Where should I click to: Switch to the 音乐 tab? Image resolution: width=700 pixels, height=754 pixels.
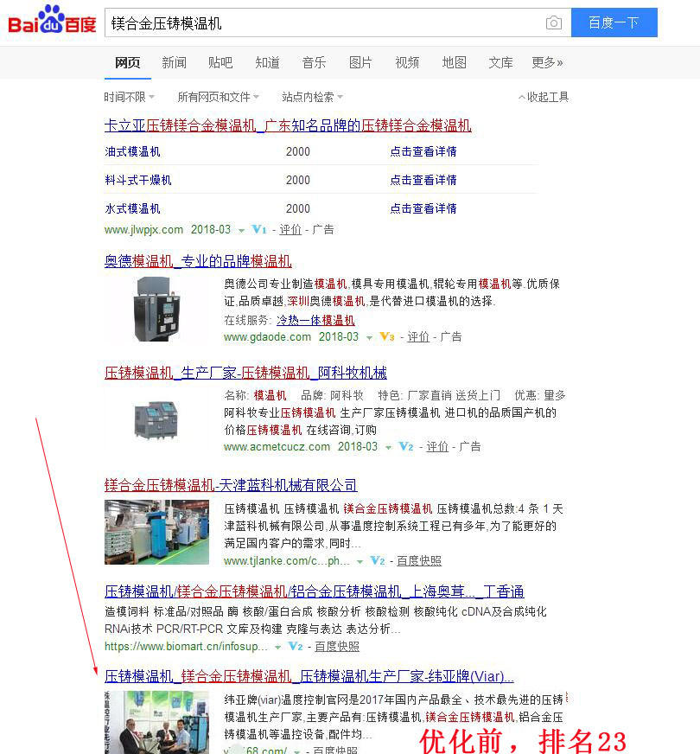click(314, 62)
